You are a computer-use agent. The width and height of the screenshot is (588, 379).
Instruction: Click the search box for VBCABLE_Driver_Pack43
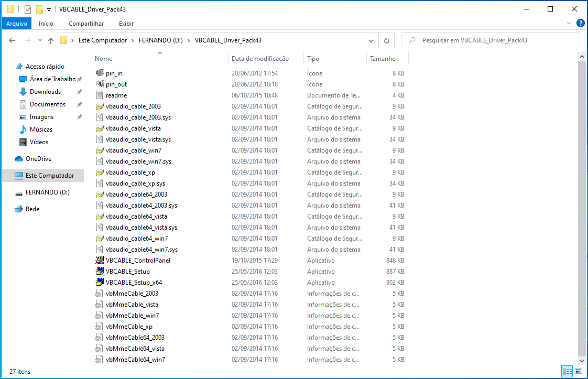491,40
